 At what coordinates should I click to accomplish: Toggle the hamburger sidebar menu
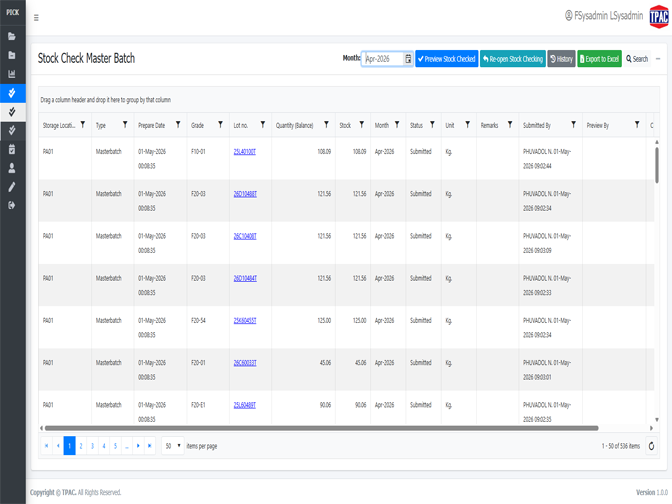click(36, 18)
